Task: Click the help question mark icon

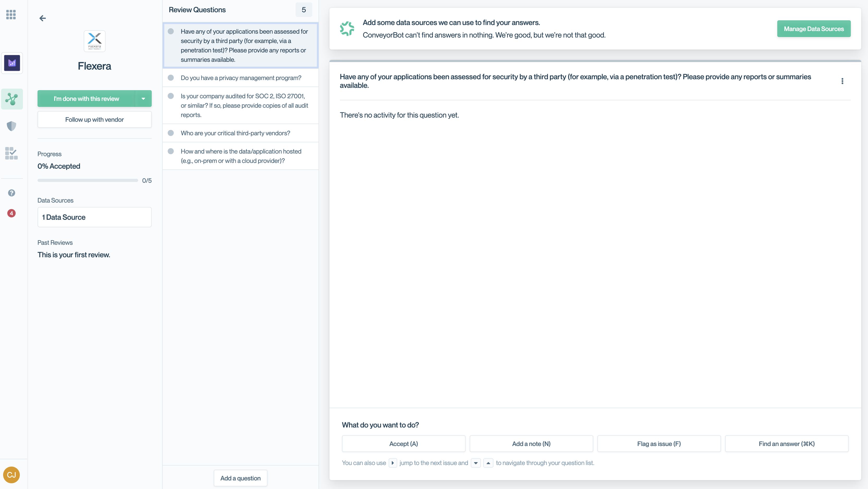Action: click(11, 193)
